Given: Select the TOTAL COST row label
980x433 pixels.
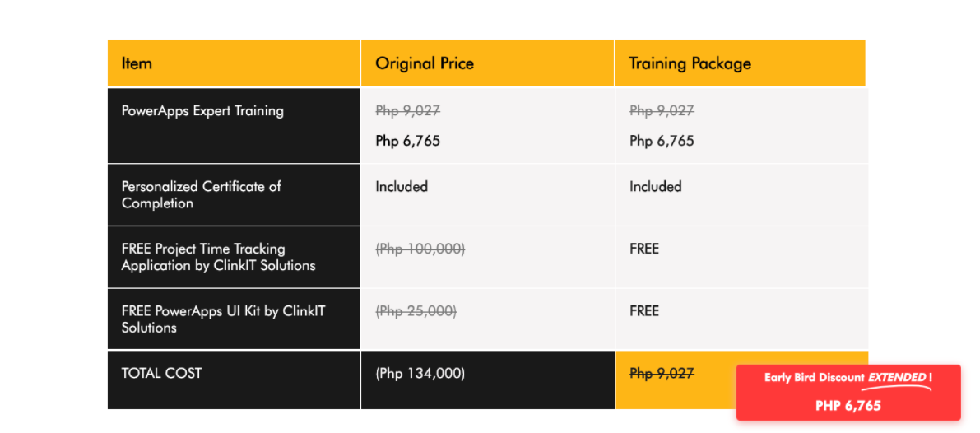Looking at the screenshot, I should click(162, 374).
